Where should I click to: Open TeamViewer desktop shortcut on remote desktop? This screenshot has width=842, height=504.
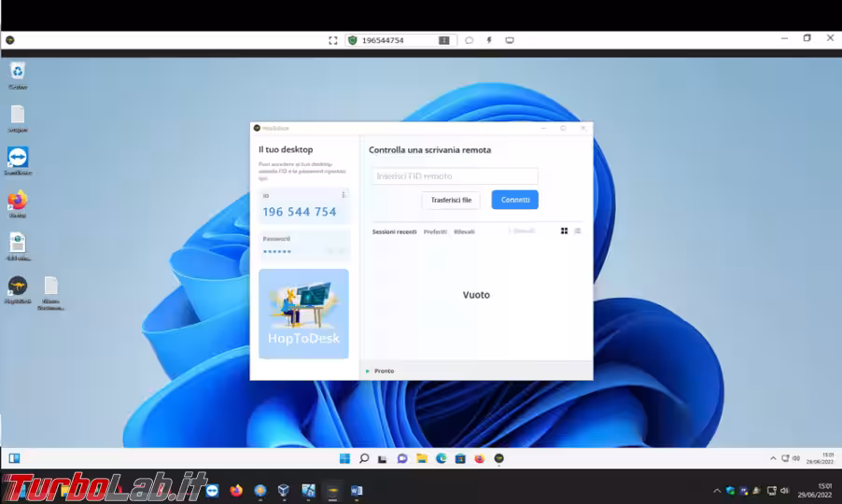pos(18,157)
